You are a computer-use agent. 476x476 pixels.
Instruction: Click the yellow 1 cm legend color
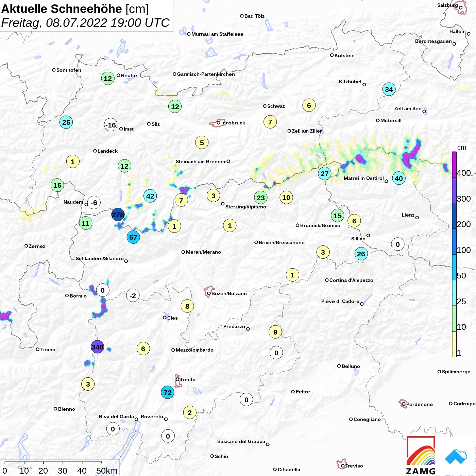pyautogui.click(x=454, y=344)
